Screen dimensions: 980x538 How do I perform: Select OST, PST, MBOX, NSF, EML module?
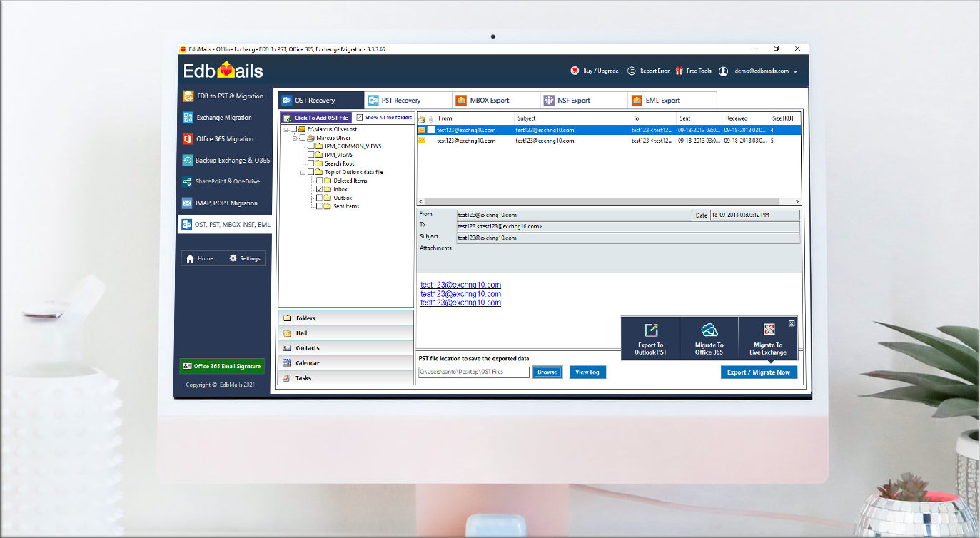pos(224,225)
